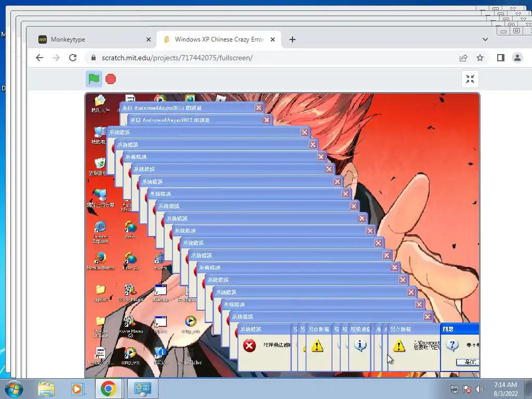Click Movie Maker icon on XP desktop
Viewport: 532px width, 399px height.
click(x=130, y=292)
